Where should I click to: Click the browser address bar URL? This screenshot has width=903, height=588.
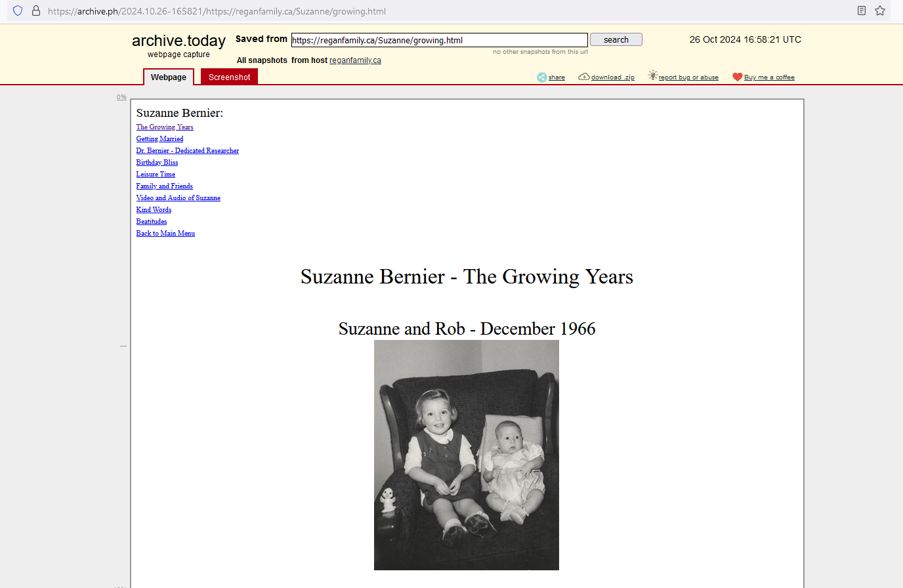pyautogui.click(x=217, y=11)
